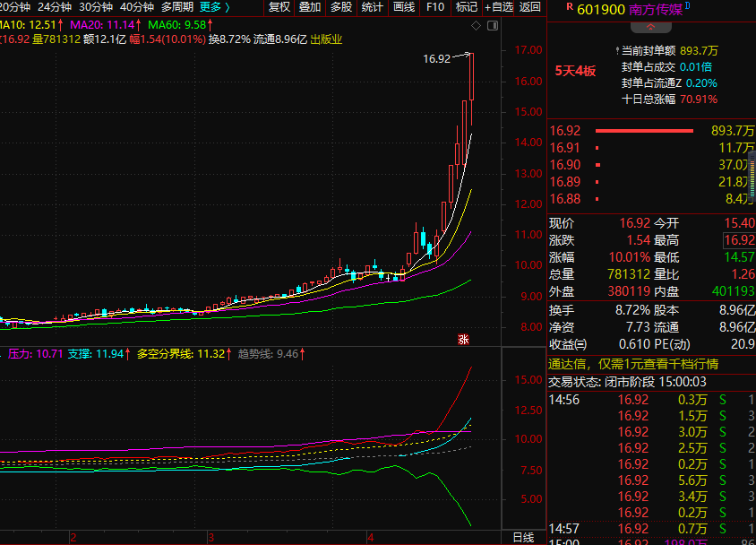Click the red 涨 marker icon on chart
Image resolution: width=756 pixels, height=545 pixels.
point(463,339)
